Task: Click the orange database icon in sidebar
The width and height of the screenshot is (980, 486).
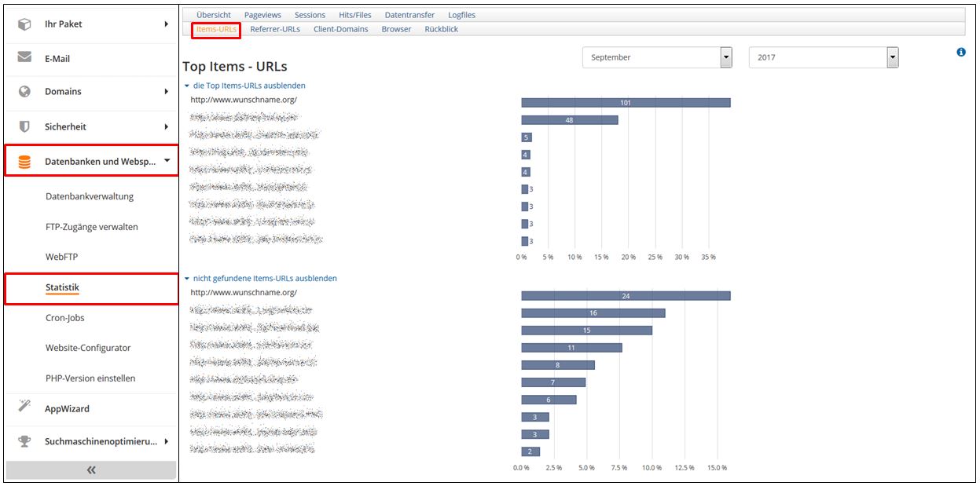Action: (x=24, y=162)
